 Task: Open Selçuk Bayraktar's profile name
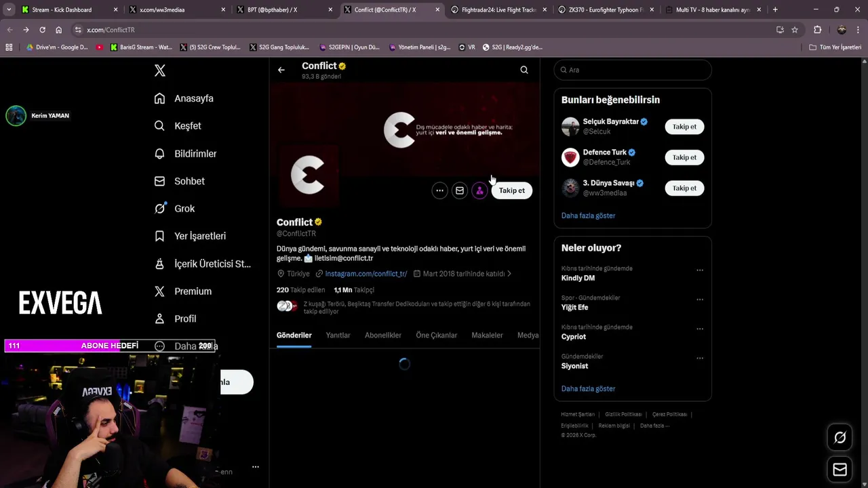[610, 122]
